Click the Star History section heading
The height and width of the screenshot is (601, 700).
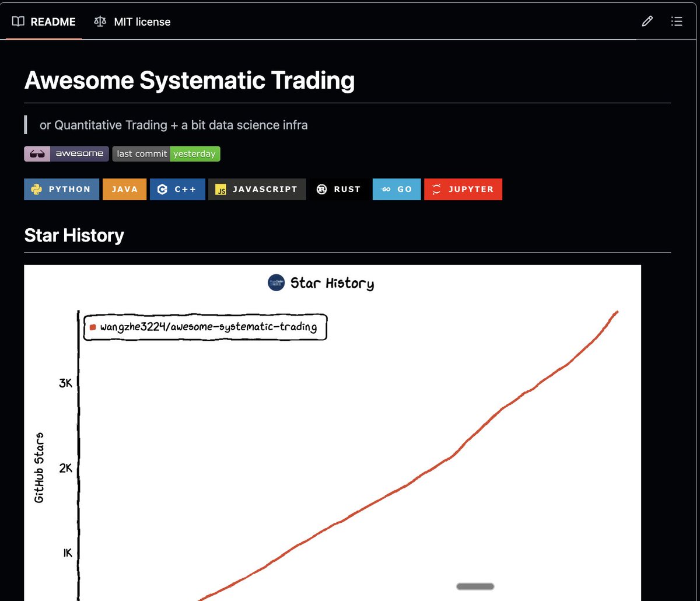(74, 235)
